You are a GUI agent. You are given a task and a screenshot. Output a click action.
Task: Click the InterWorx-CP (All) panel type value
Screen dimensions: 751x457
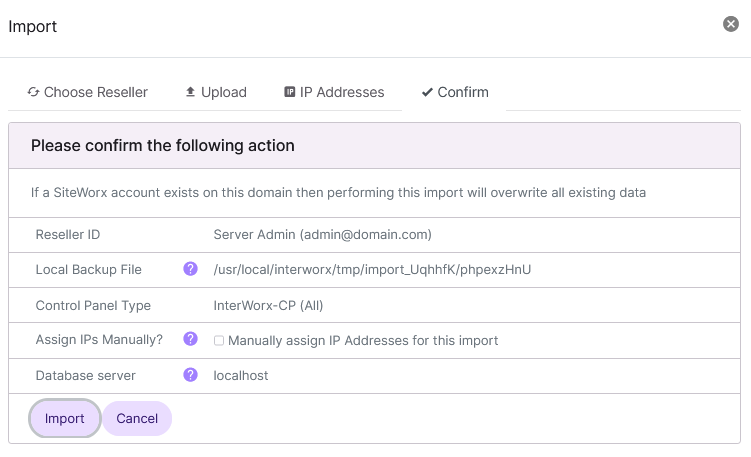(268, 305)
